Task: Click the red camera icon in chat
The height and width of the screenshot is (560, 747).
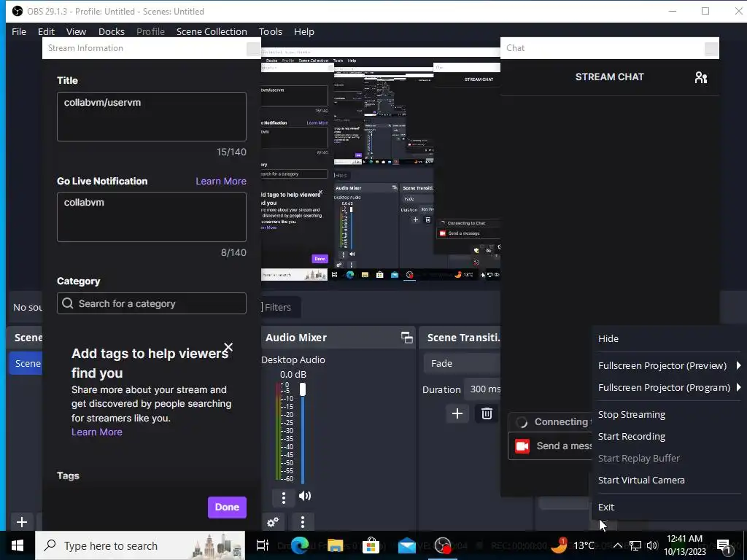Action: pos(522,446)
